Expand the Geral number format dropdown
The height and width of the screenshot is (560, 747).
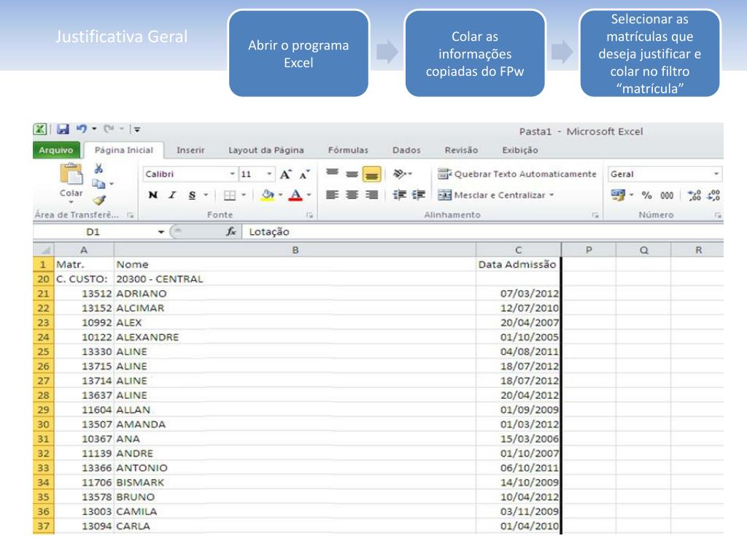[x=716, y=174]
